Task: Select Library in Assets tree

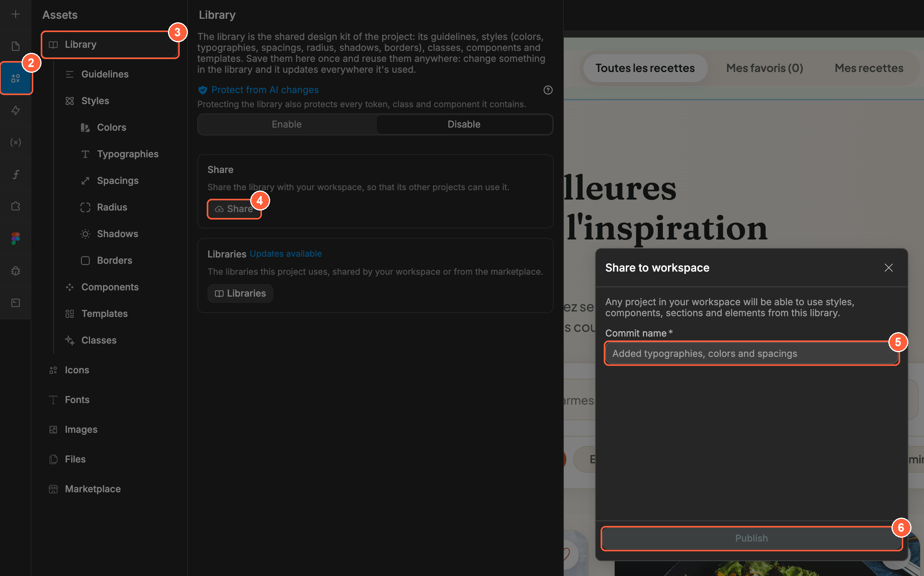Action: pyautogui.click(x=110, y=45)
